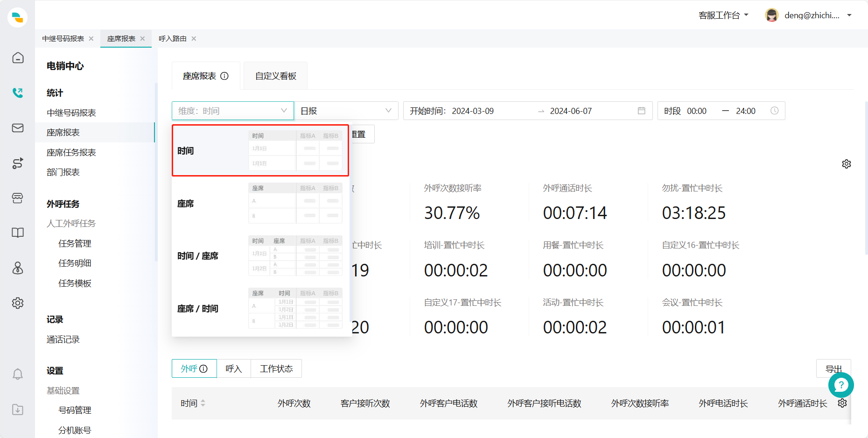Click the 导出 export button

coord(833,368)
